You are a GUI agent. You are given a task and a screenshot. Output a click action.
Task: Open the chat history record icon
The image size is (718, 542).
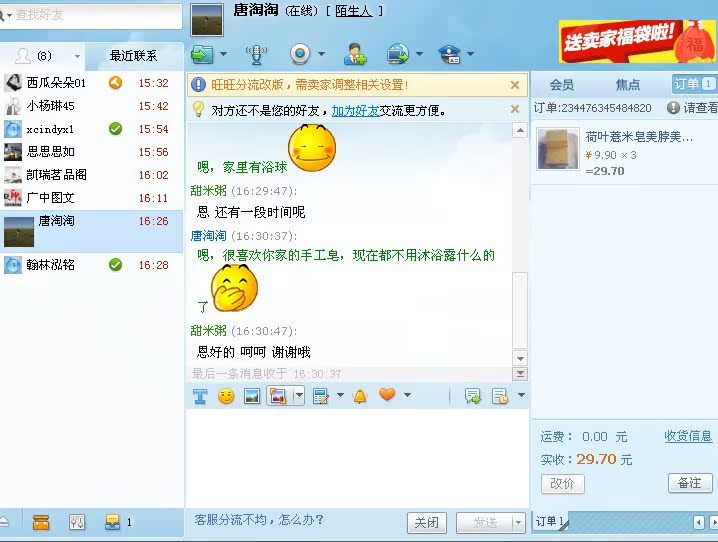click(x=500, y=396)
